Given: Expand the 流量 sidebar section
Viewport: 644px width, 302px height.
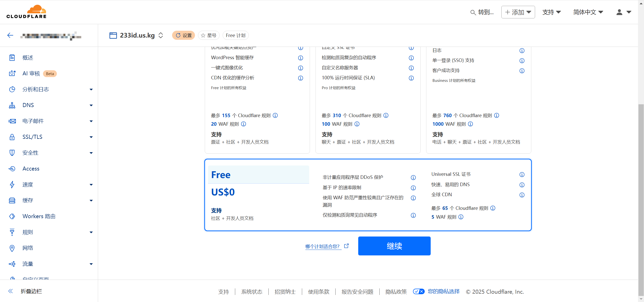Looking at the screenshot, I should pyautogui.click(x=91, y=264).
